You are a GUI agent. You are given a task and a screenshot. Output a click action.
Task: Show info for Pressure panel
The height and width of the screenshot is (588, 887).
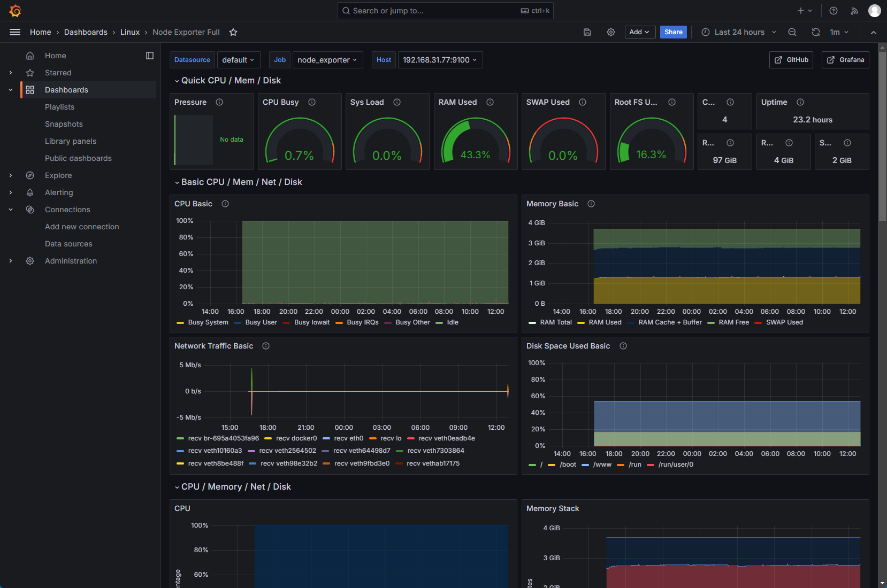[219, 102]
